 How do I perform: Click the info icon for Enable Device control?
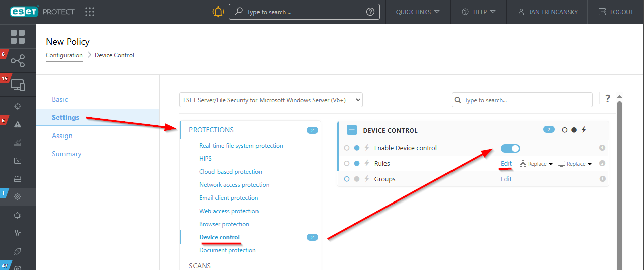[602, 148]
